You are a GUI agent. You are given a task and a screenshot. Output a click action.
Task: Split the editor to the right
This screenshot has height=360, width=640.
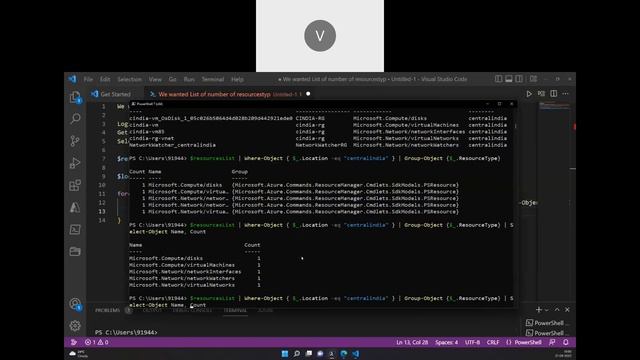[553, 94]
